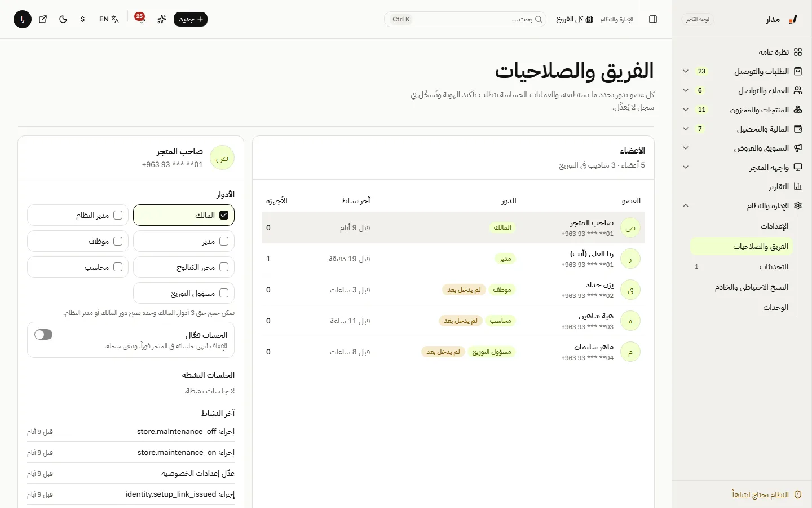Check the مدير role checkbox
The image size is (812, 508).
(224, 241)
